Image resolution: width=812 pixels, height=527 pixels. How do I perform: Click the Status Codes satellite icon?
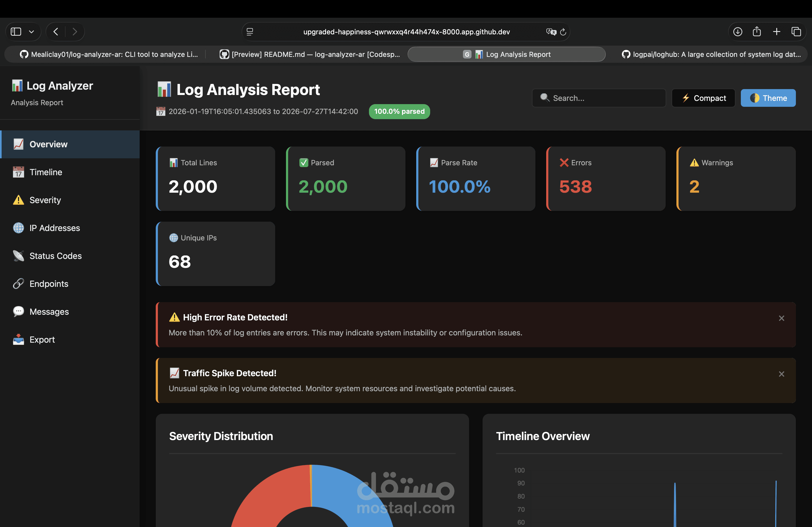point(18,256)
